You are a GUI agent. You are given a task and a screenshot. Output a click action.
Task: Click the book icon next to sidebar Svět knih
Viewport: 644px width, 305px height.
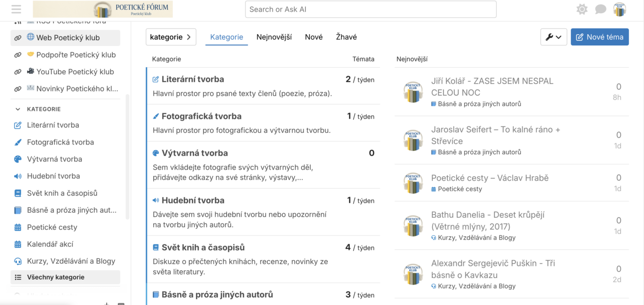(18, 193)
